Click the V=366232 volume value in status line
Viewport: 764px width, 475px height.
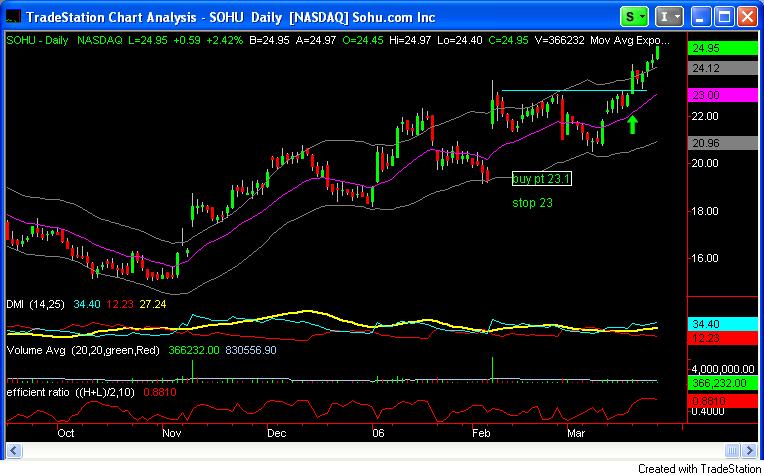tap(559, 40)
